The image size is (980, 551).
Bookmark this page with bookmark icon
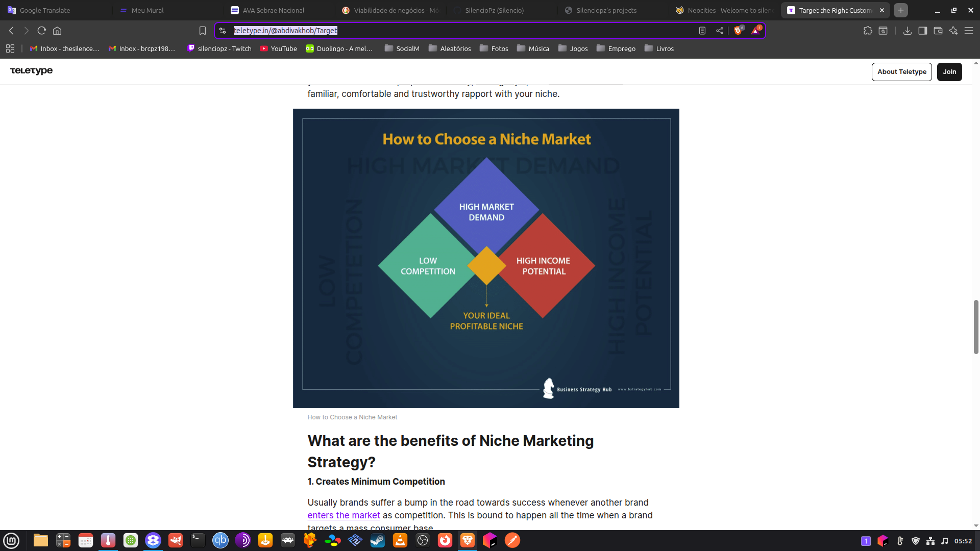point(203,31)
